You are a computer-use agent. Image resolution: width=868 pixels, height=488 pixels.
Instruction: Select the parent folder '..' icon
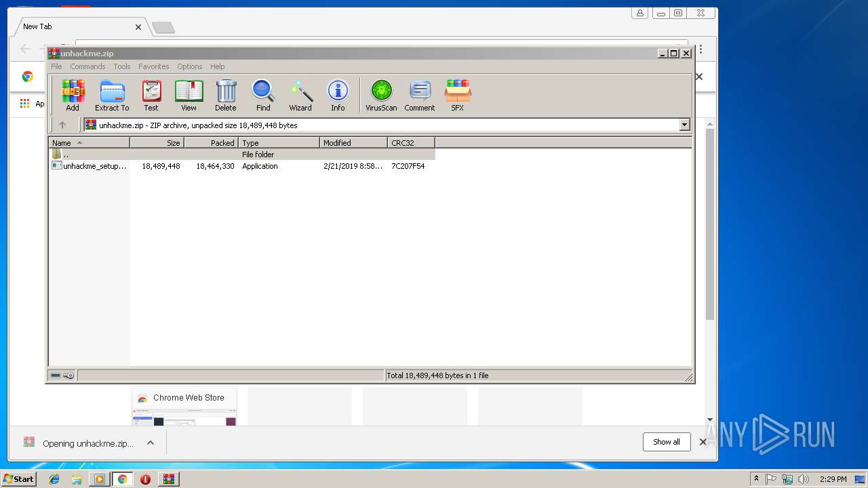click(x=57, y=155)
